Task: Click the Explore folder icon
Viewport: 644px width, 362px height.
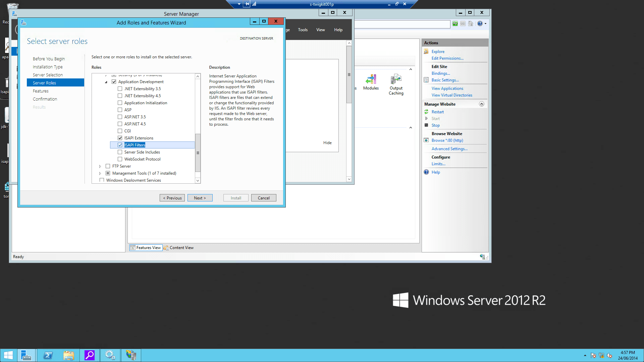Action: click(426, 52)
